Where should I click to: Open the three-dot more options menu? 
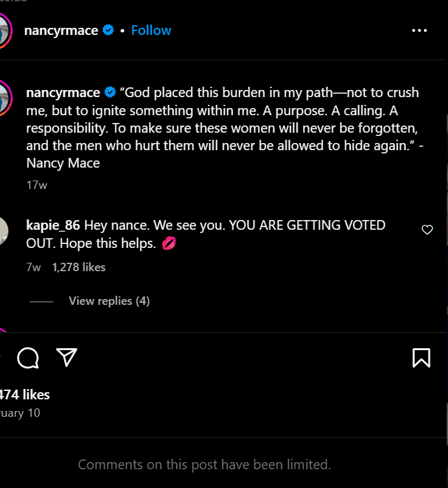tap(420, 30)
